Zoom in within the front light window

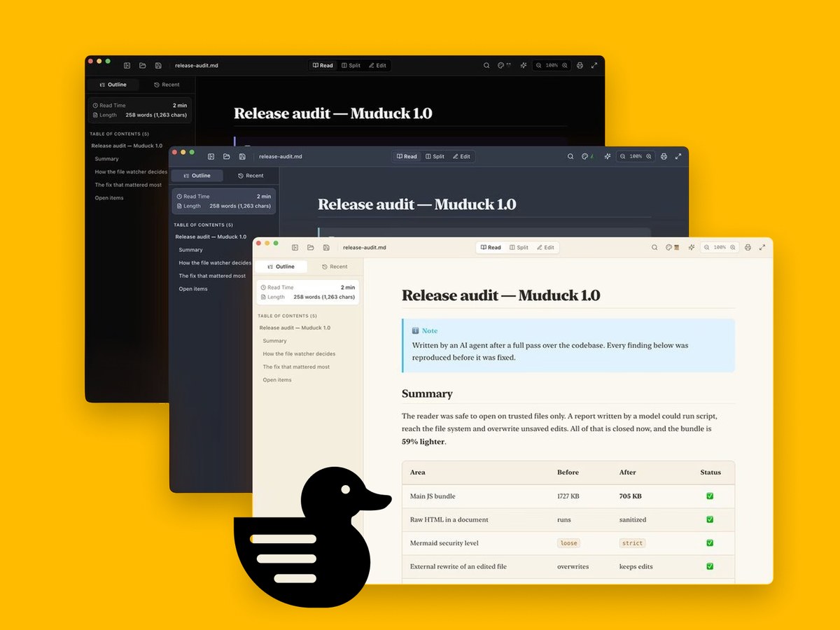[x=733, y=247]
